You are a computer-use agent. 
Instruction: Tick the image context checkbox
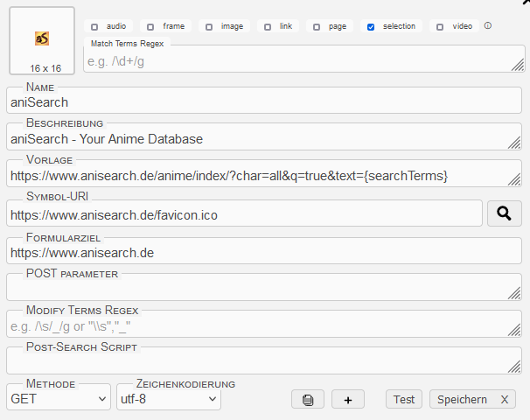pyautogui.click(x=209, y=27)
